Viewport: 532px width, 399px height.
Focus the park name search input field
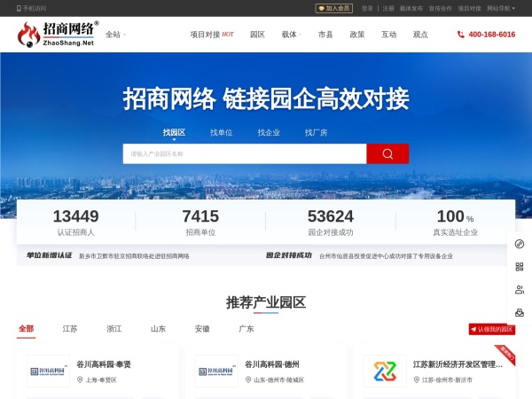[245, 153]
